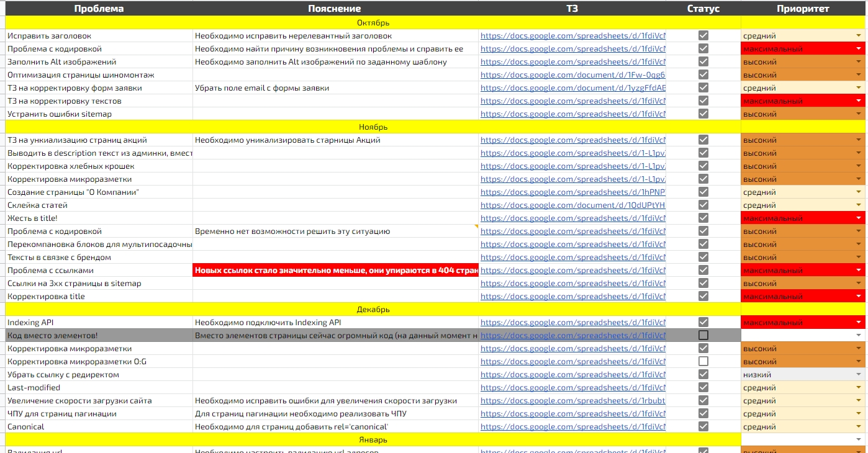The height and width of the screenshot is (453, 868).
Task: Select the Октябрь month divider row
Action: (373, 23)
